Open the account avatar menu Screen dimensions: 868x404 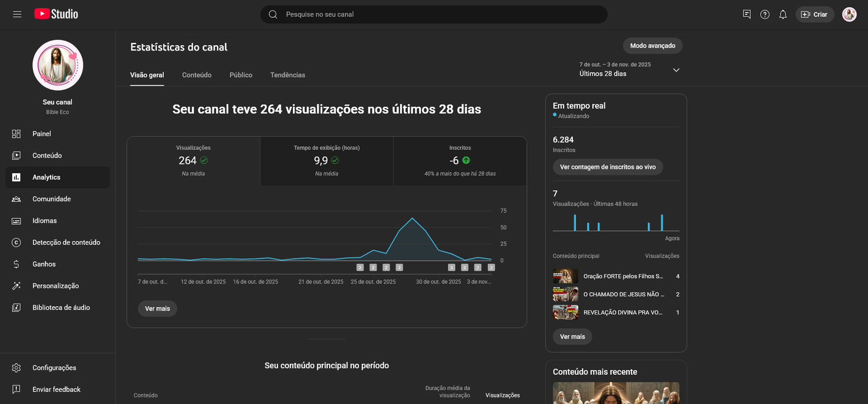(x=849, y=15)
